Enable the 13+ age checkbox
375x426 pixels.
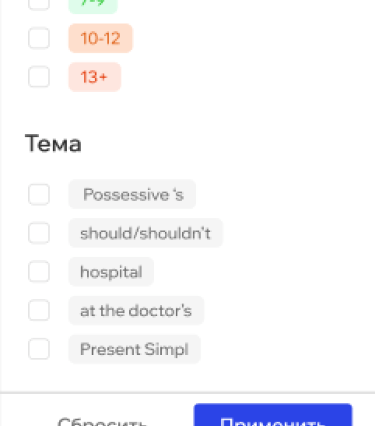coord(39,77)
